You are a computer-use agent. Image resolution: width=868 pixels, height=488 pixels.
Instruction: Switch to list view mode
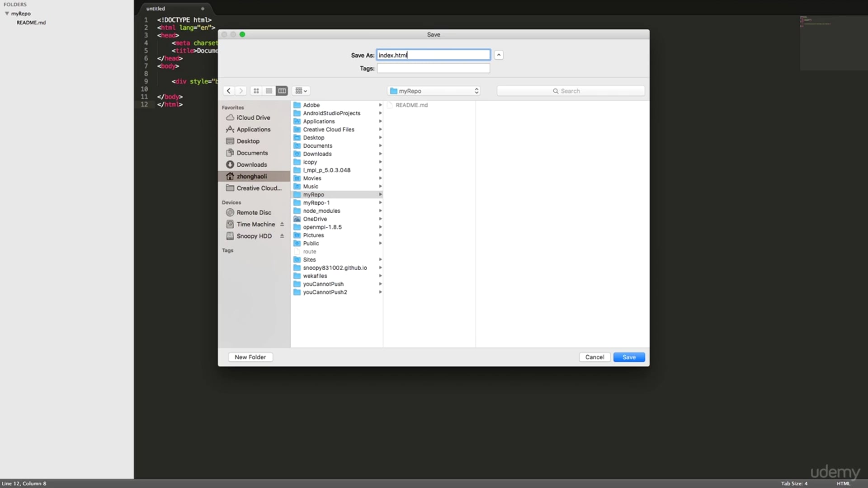pyautogui.click(x=269, y=91)
